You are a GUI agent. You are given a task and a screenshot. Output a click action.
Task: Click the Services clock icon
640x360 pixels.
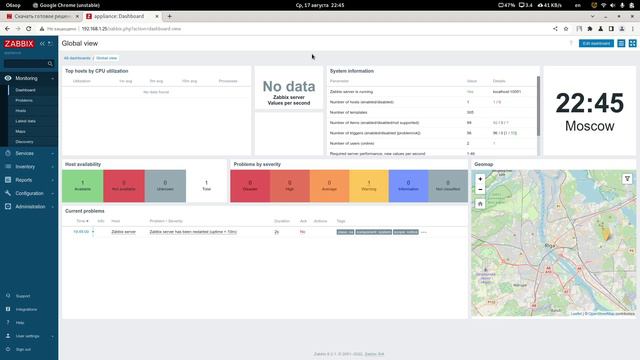tap(8, 153)
